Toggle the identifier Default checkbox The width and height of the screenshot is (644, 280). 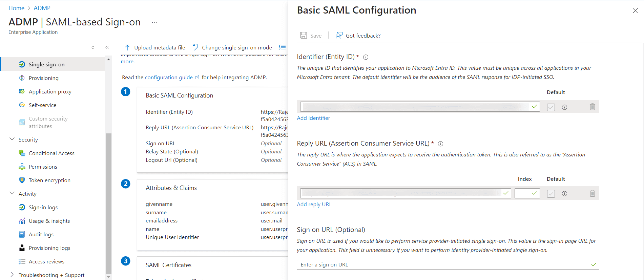[x=551, y=107]
